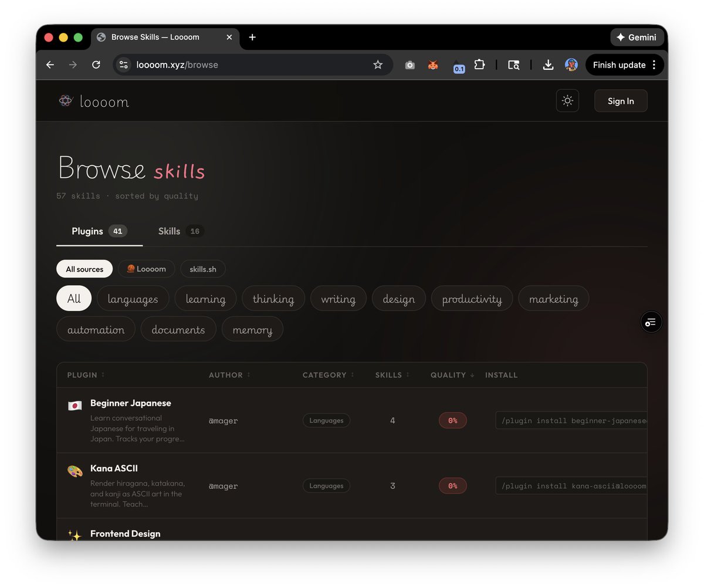The height and width of the screenshot is (588, 704).
Task: Click the skill count 4 for Beginner Japanese
Action: pyautogui.click(x=392, y=420)
